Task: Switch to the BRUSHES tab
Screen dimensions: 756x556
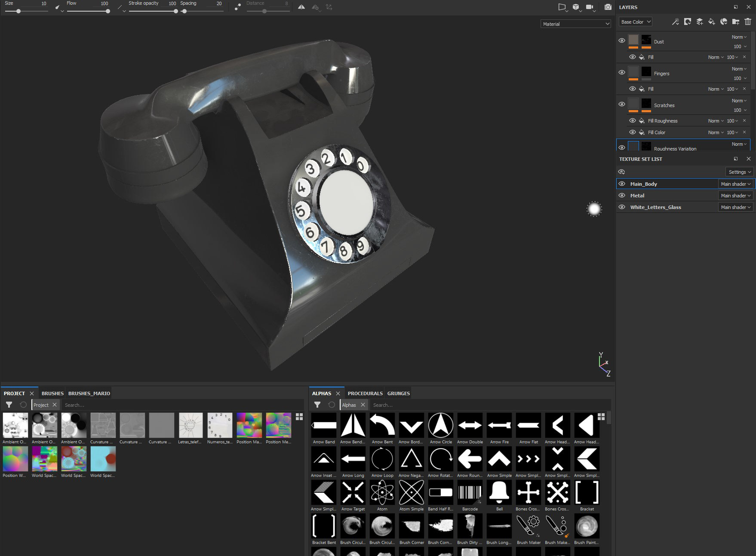Action: point(52,393)
